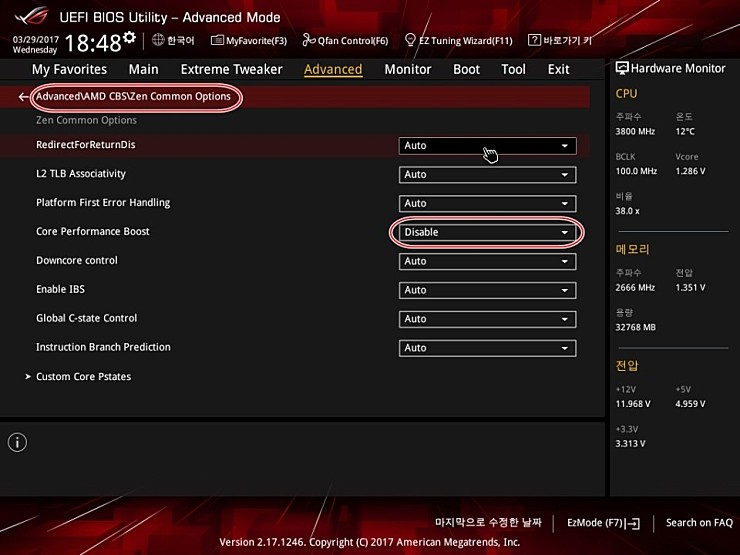This screenshot has width=740, height=555.
Task: Click +3.3V reading 3.313 V
Action: coord(630,443)
